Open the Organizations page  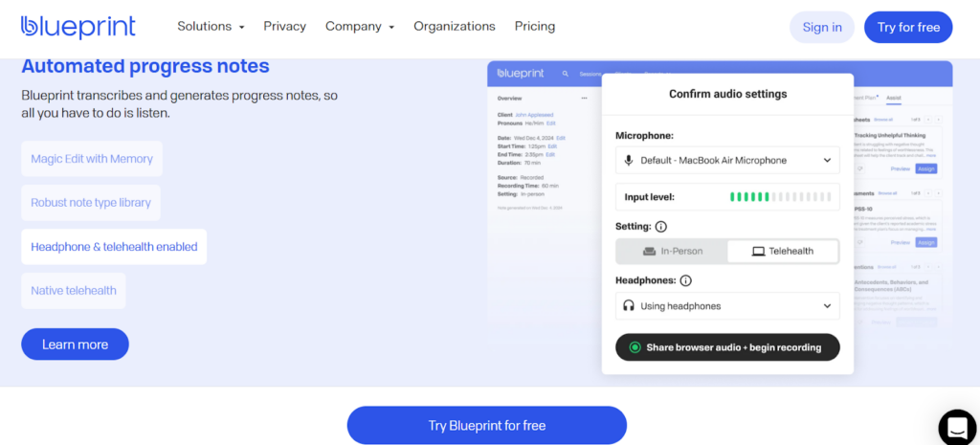455,26
